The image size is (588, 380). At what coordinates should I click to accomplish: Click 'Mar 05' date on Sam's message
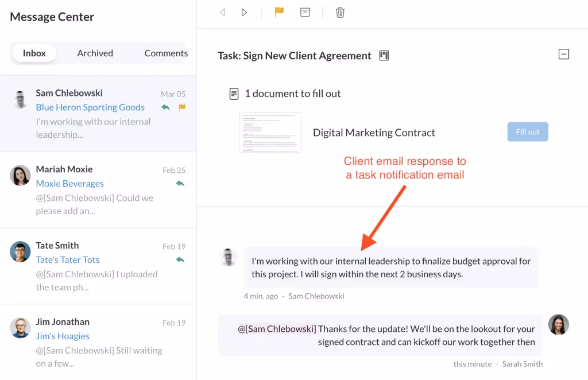coord(173,94)
